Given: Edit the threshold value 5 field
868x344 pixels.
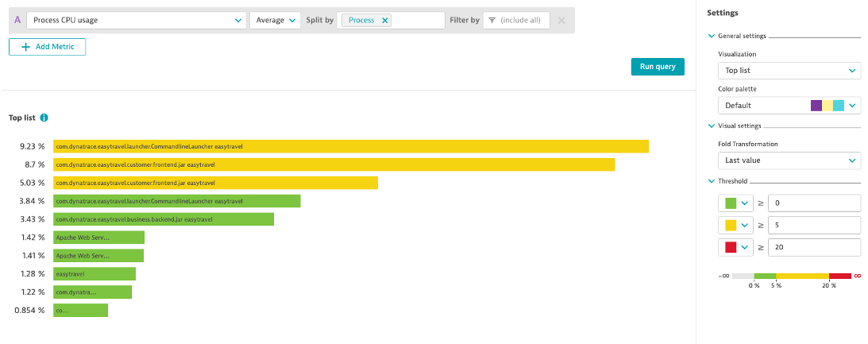Looking at the screenshot, I should coord(815,225).
